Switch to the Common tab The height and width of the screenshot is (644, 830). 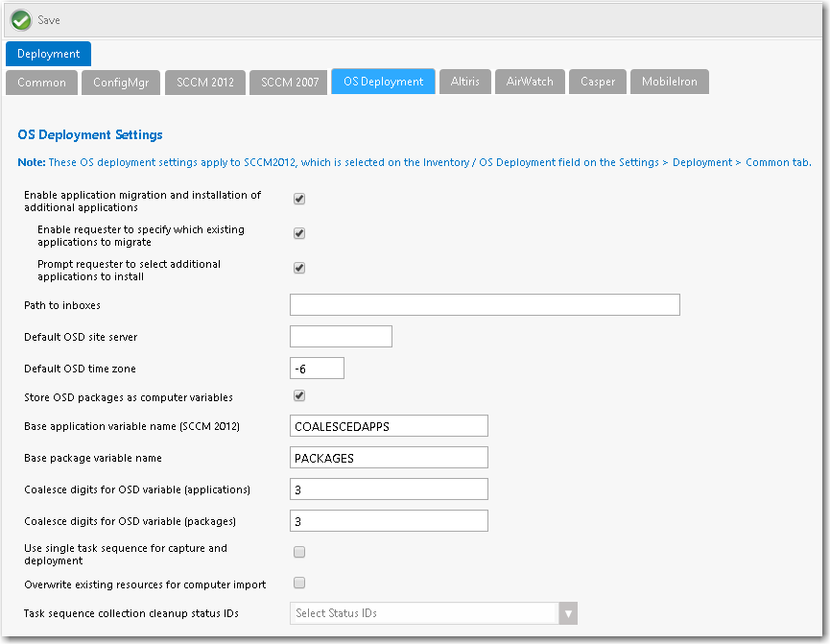coord(41,82)
